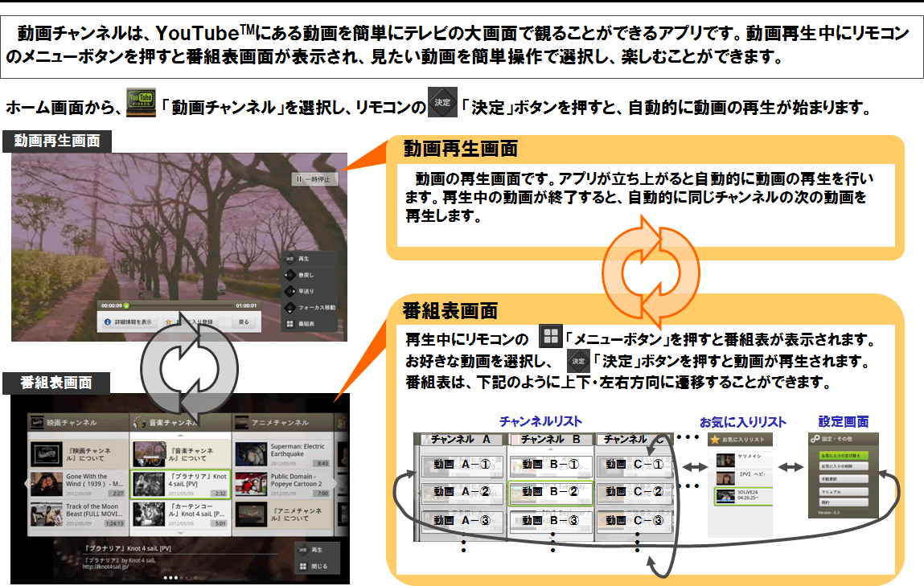This screenshot has width=924, height=586.
Task: Select 「プラナリア」Knot 4 saiL [PV] video
Action: point(180,485)
